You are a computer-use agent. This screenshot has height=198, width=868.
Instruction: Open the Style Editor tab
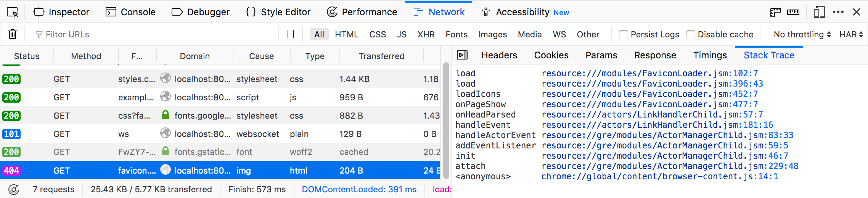coord(278,12)
